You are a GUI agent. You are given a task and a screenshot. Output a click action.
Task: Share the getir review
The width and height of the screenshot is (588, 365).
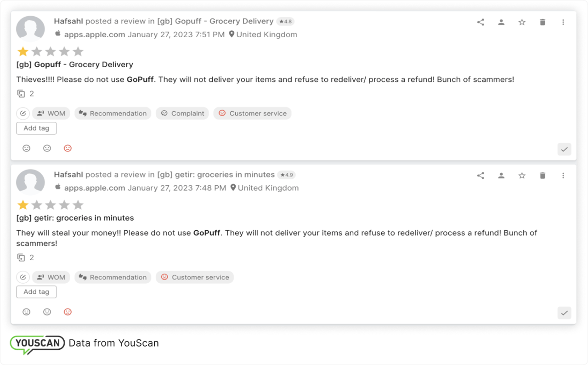pos(481,176)
